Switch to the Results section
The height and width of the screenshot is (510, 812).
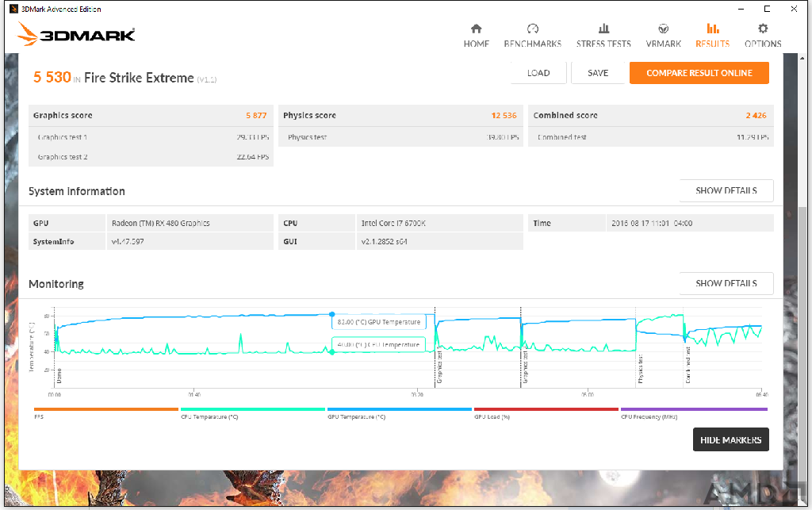pyautogui.click(x=713, y=35)
